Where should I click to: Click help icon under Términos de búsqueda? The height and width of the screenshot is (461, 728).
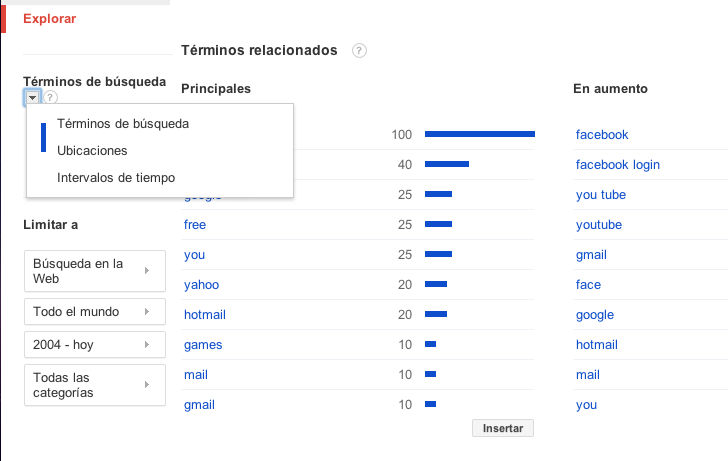tap(51, 98)
